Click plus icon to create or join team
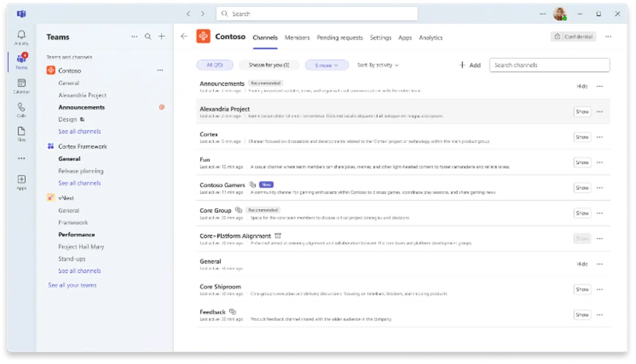 [x=161, y=37]
